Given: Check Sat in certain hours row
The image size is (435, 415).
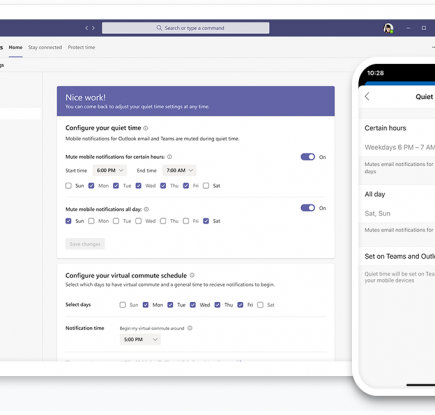Looking at the screenshot, I should coord(206,186).
